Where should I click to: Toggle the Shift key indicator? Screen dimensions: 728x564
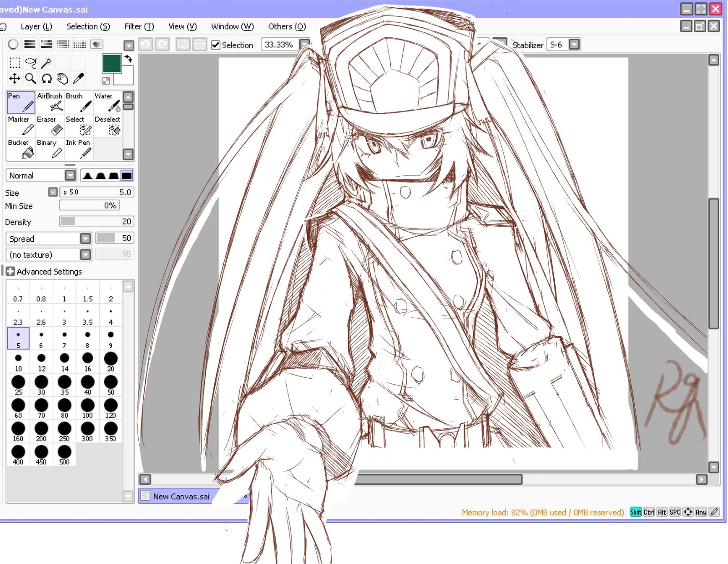636,512
